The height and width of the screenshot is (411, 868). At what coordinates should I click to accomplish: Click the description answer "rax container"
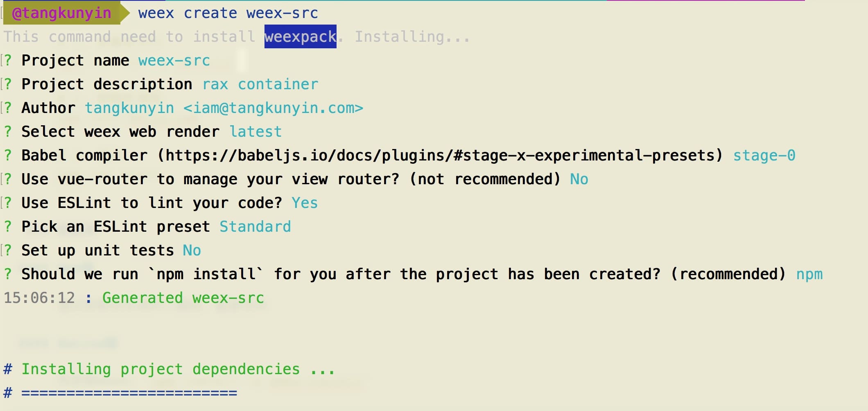pos(260,84)
